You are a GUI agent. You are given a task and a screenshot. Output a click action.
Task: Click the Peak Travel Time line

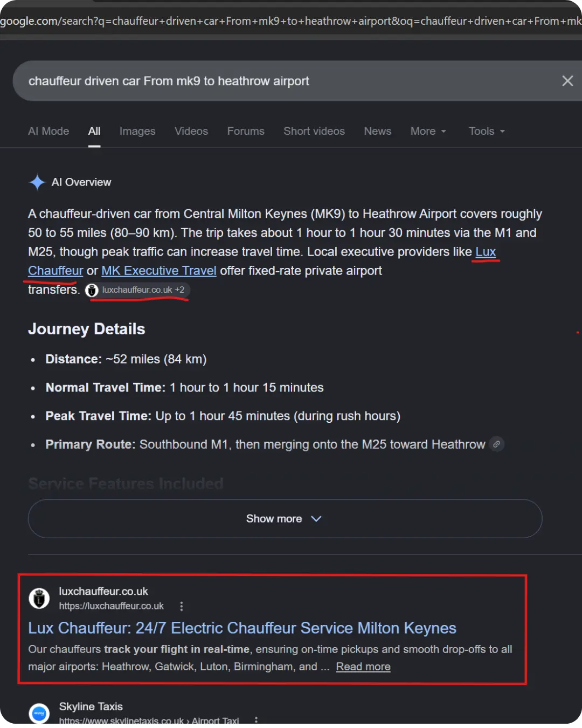click(x=223, y=416)
